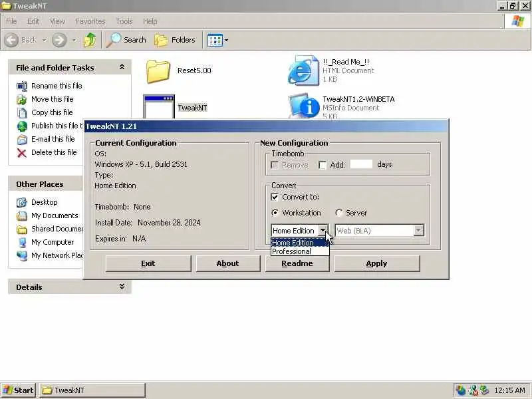This screenshot has width=532, height=399.
Task: Go up one folder level icon
Action: (90, 40)
